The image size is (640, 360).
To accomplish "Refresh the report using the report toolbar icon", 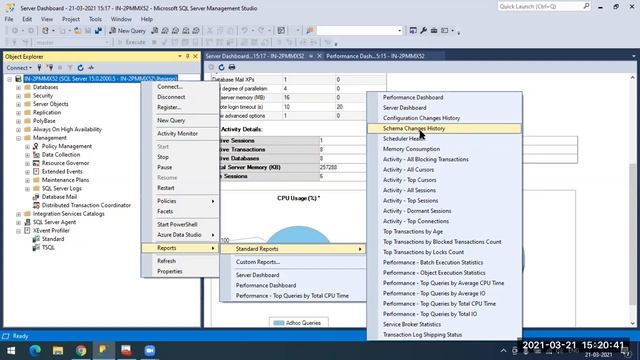I will (x=221, y=67).
